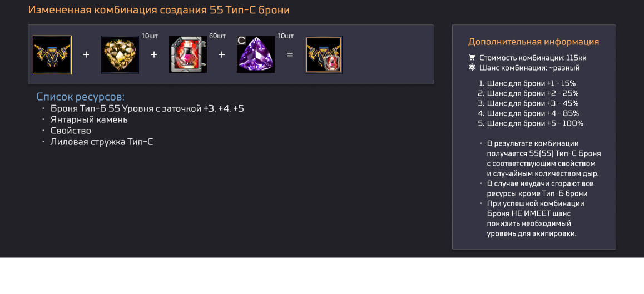Click the 'Измененная комбинация создания 55 Тип-С брони' heading
644x294 pixels.
tap(159, 10)
